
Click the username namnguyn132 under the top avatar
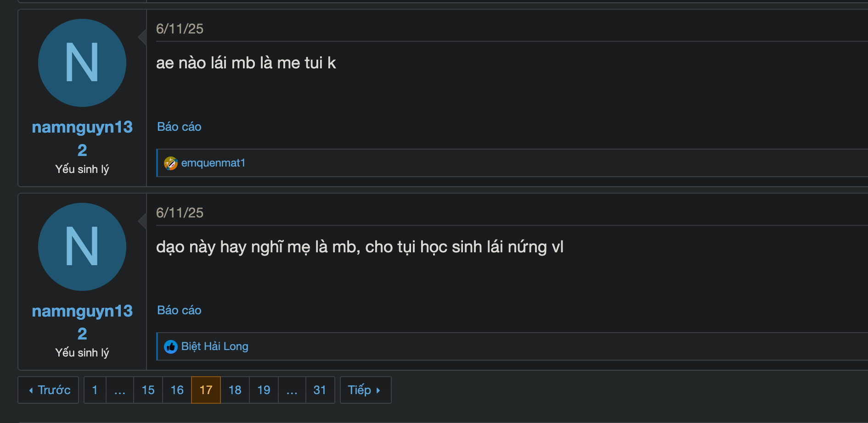click(82, 128)
